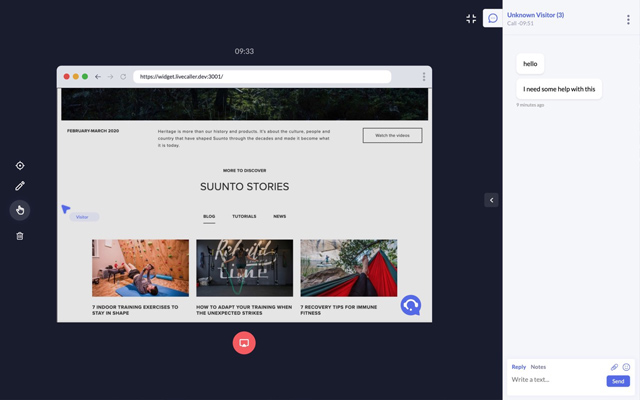Click the FEBRUARY-MARCH 2020 label
This screenshot has width=640, height=400.
93,131
